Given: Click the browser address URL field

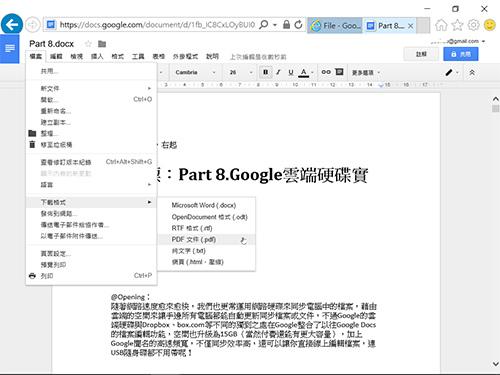Looking at the screenshot, I should (x=157, y=25).
